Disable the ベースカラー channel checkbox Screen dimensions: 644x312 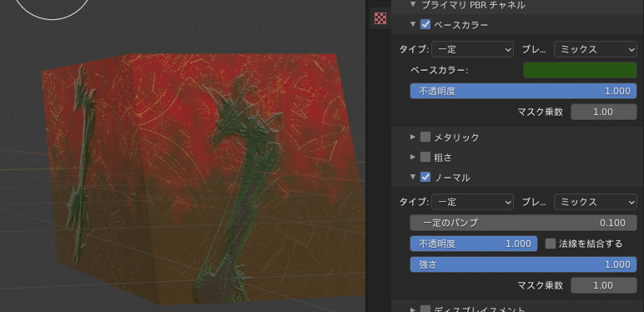425,25
